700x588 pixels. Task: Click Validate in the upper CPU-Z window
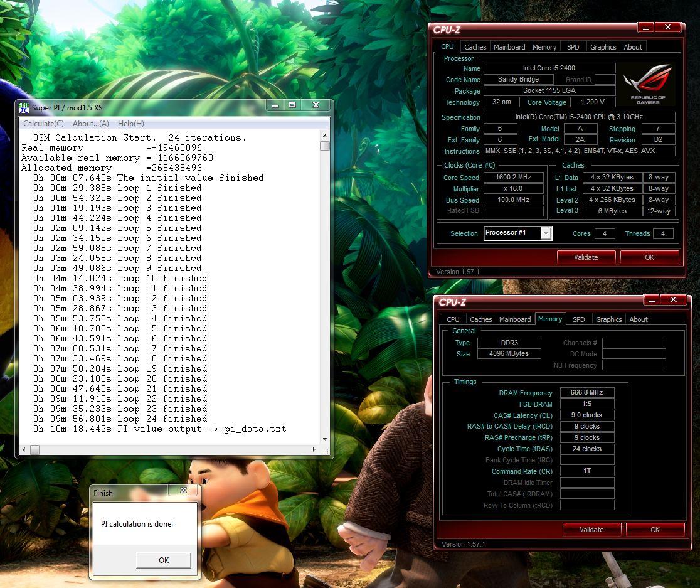point(586,257)
